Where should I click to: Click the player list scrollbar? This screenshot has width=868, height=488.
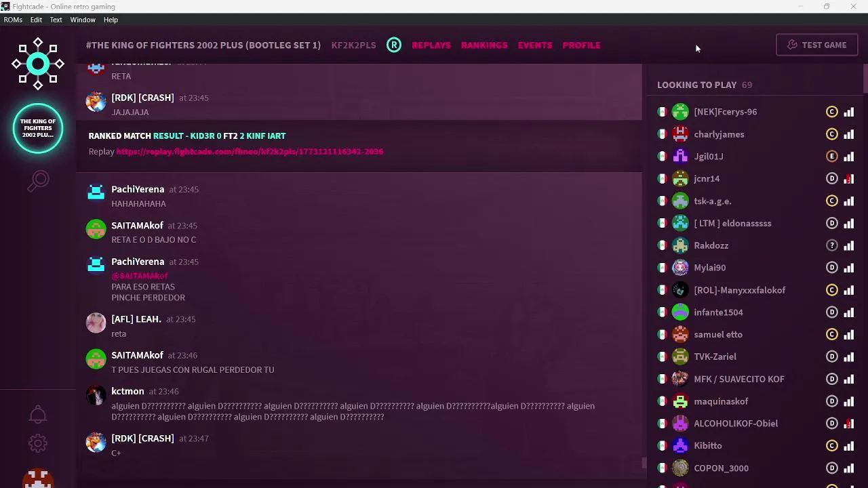click(865, 79)
